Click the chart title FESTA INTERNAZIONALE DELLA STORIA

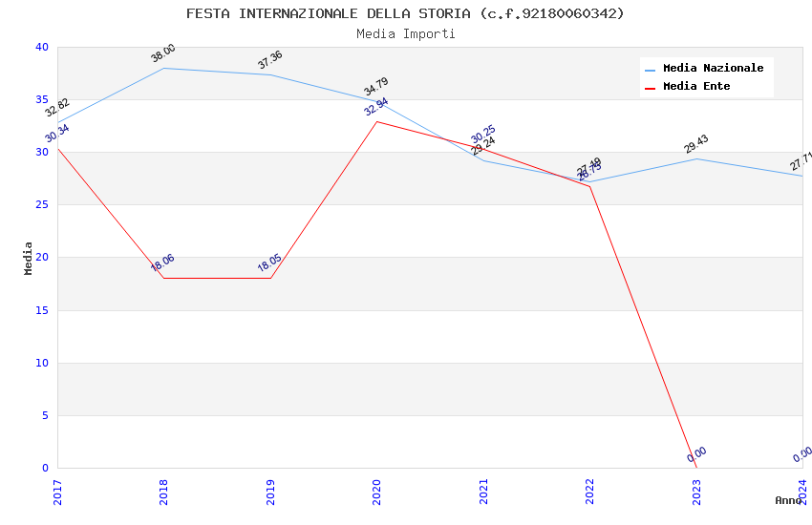click(x=405, y=13)
